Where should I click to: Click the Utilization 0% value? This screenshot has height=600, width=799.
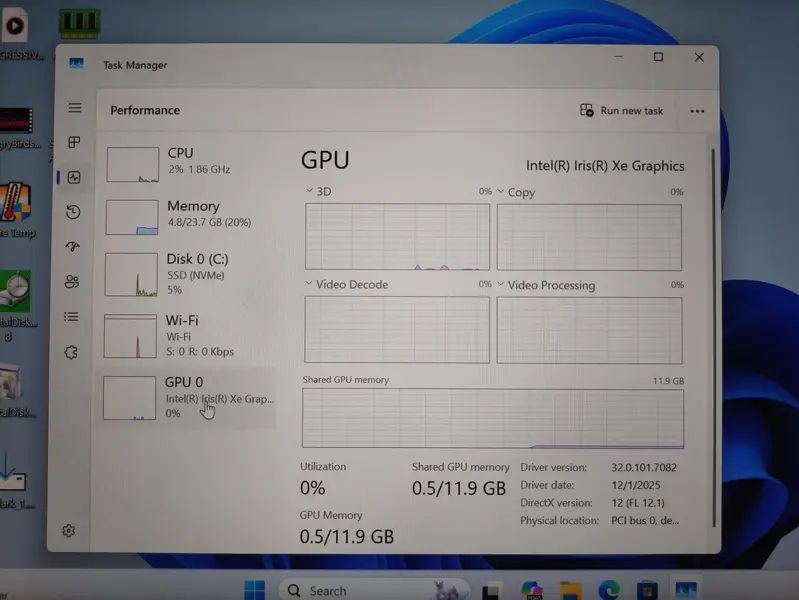pos(312,488)
